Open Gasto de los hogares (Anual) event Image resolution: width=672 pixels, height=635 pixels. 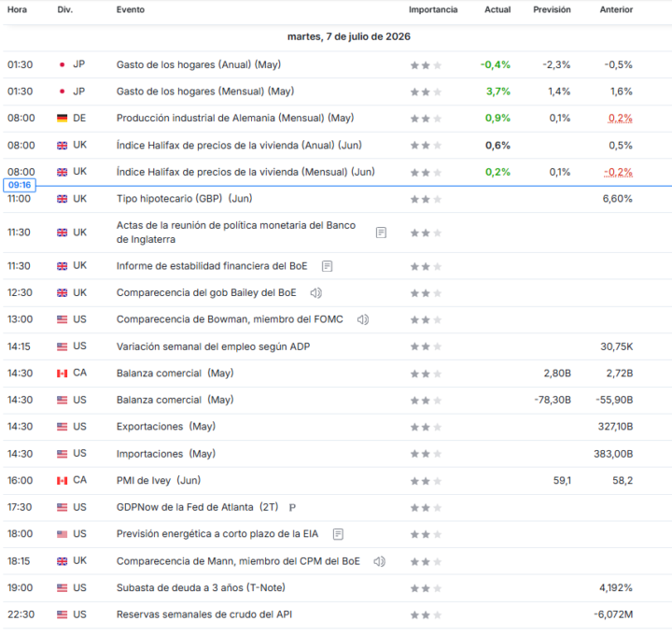coord(199,64)
